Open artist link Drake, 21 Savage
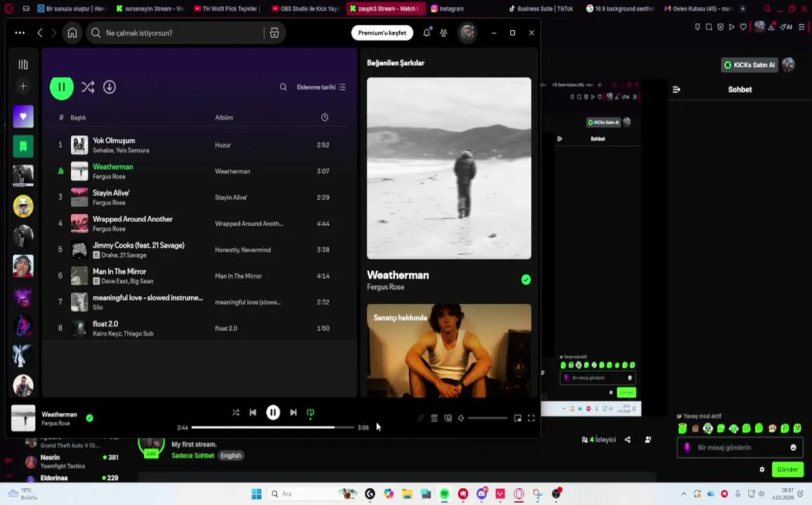The image size is (812, 505). click(124, 255)
